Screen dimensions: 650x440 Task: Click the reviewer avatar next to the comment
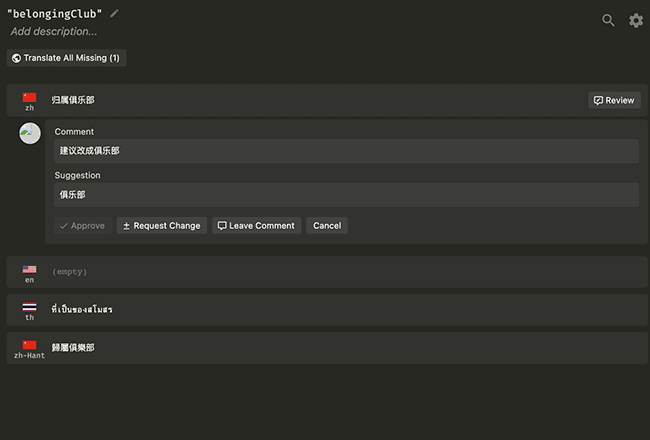click(x=30, y=133)
